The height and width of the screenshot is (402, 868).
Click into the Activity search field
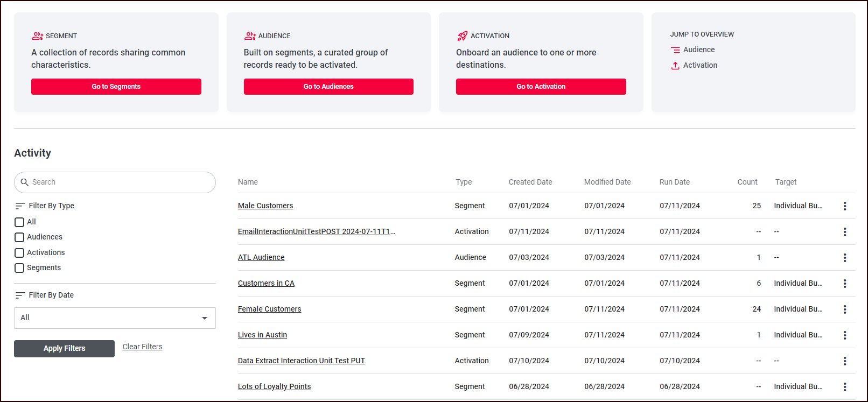tap(121, 182)
